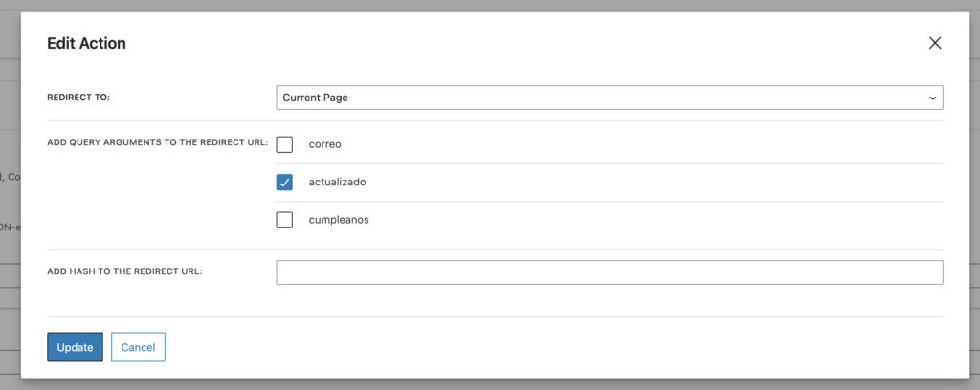
Task: Focus the Add Hash to the Redirect URL field
Action: (x=609, y=272)
